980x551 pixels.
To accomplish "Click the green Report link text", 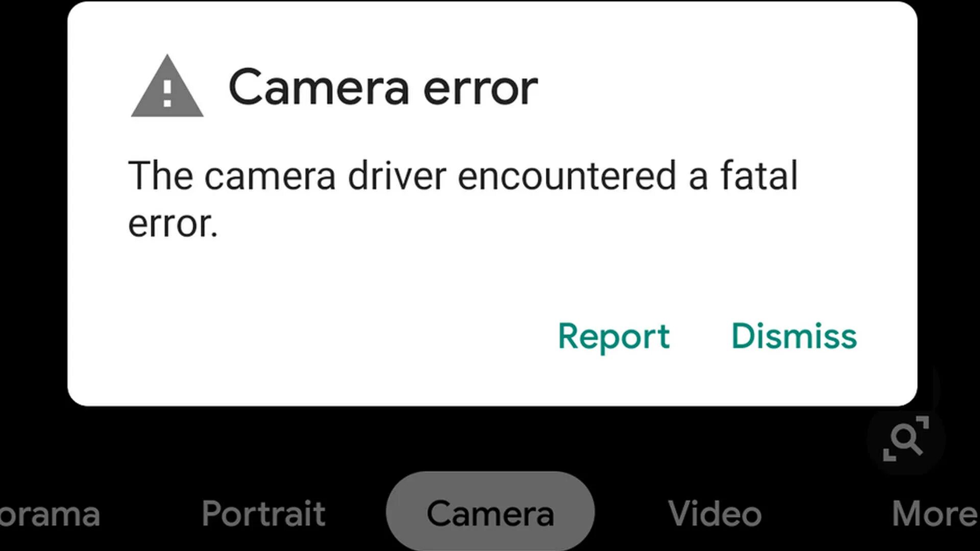I will 614,337.
